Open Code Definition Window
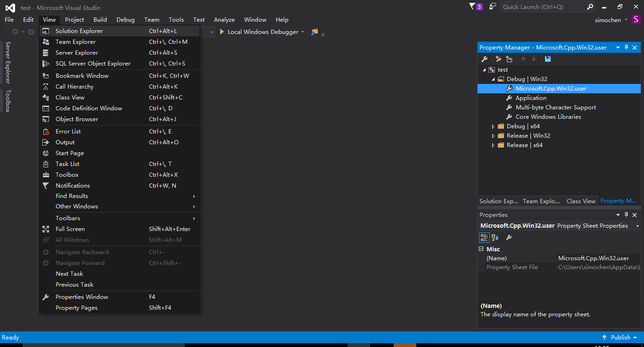Screen dimensions: 644x347 pyautogui.click(x=120, y=108)
